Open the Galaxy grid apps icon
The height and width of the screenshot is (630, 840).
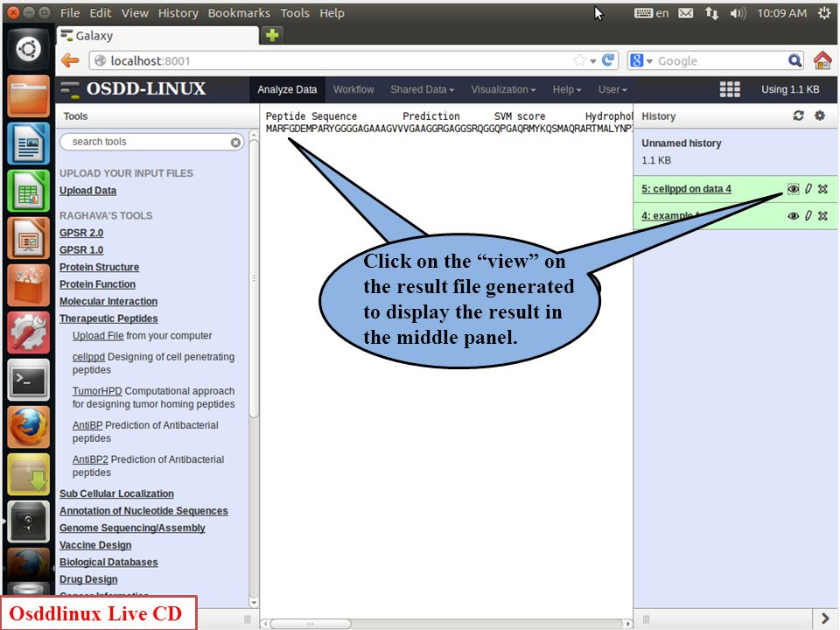point(730,89)
